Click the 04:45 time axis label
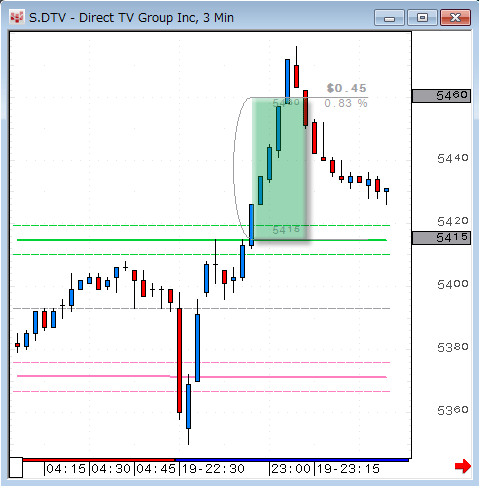The height and width of the screenshot is (486, 479). 156,469
